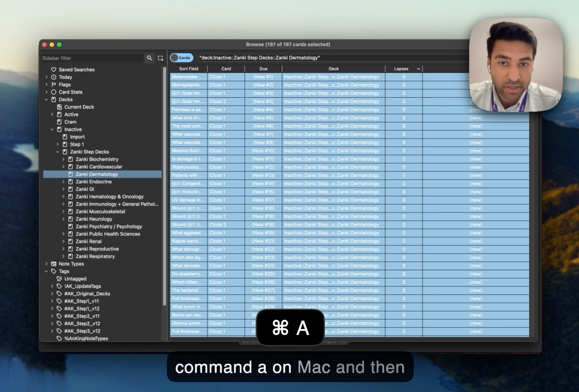
Task: Toggle the Cards/Notes switch
Action: 181,58
